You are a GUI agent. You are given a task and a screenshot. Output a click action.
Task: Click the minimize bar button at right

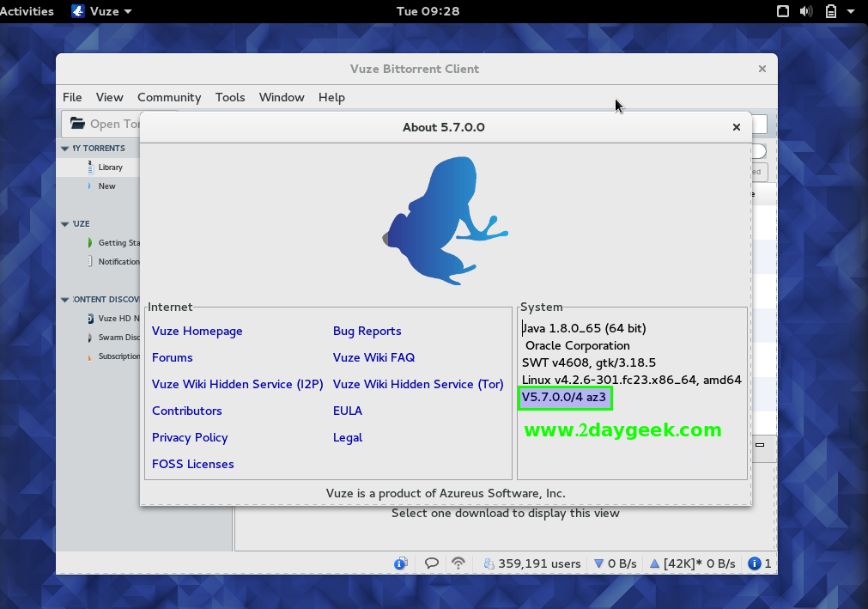pos(760,445)
